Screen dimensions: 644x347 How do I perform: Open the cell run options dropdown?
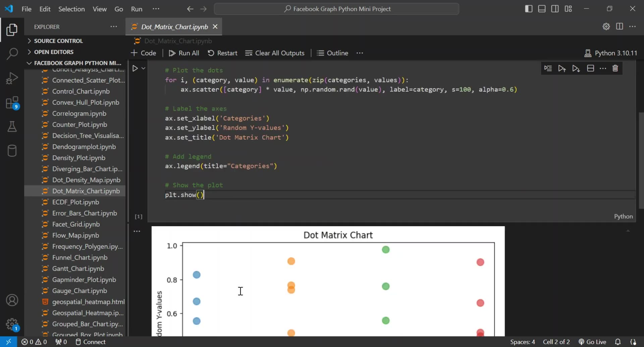pyautogui.click(x=144, y=68)
